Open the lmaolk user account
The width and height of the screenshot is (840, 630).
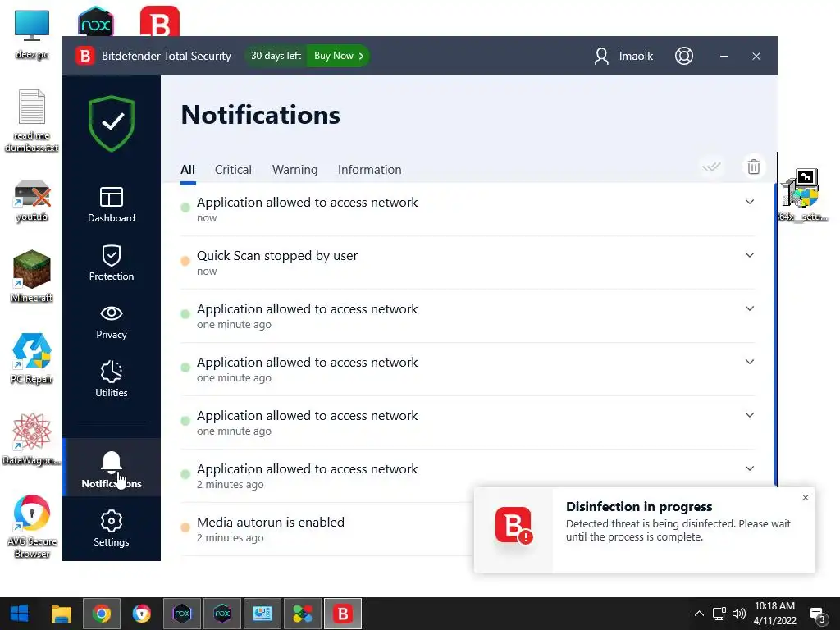click(x=623, y=56)
